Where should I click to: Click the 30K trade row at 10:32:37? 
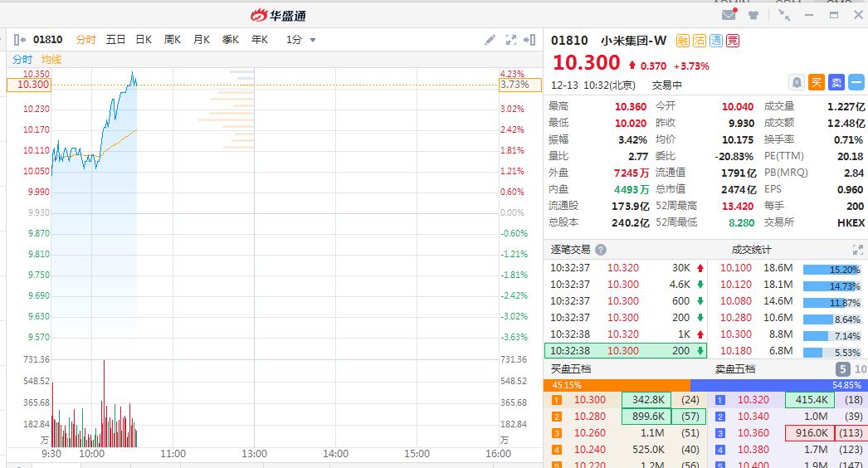[626, 268]
